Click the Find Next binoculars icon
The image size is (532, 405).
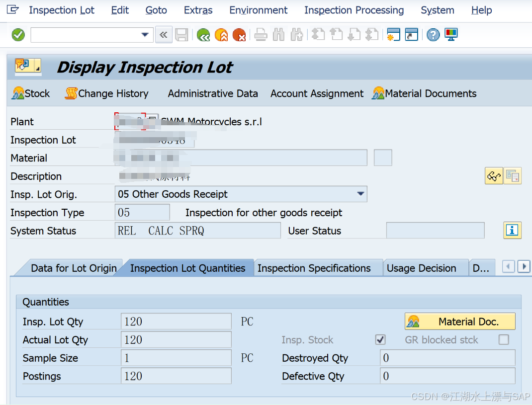[x=296, y=35]
